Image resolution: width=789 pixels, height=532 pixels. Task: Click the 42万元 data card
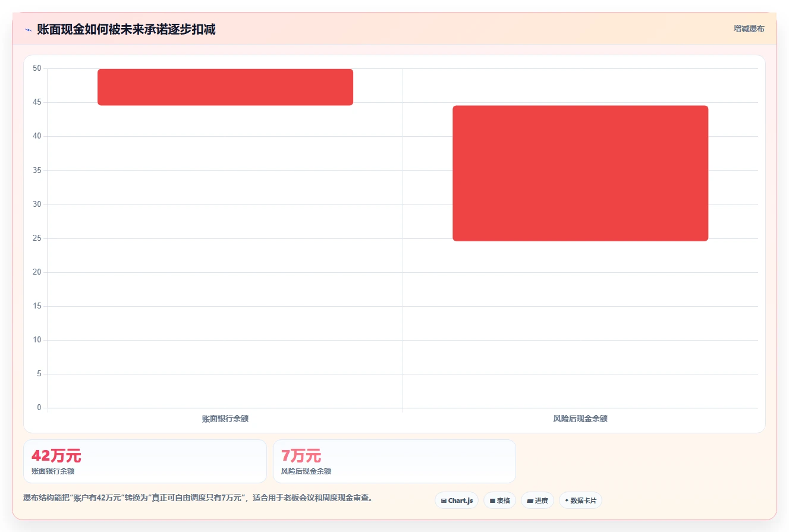point(145,461)
